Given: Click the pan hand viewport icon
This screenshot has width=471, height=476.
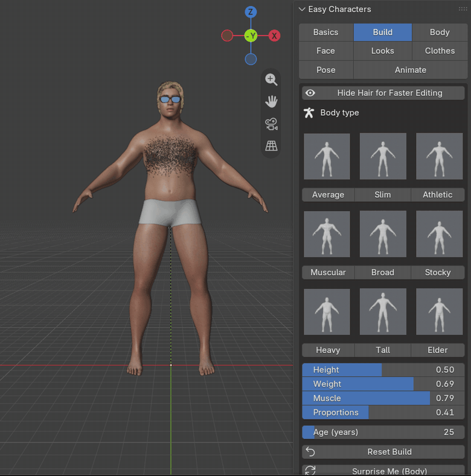Looking at the screenshot, I should tap(271, 102).
